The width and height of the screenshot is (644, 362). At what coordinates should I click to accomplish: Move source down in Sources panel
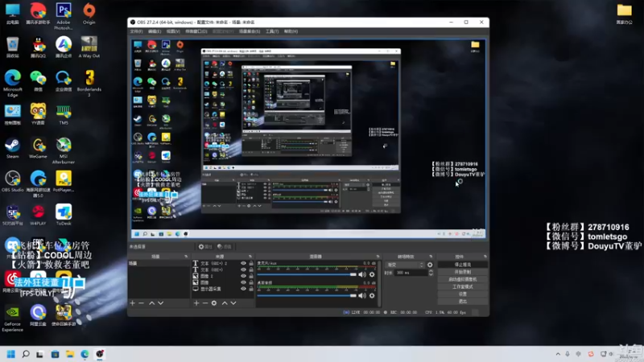point(233,303)
